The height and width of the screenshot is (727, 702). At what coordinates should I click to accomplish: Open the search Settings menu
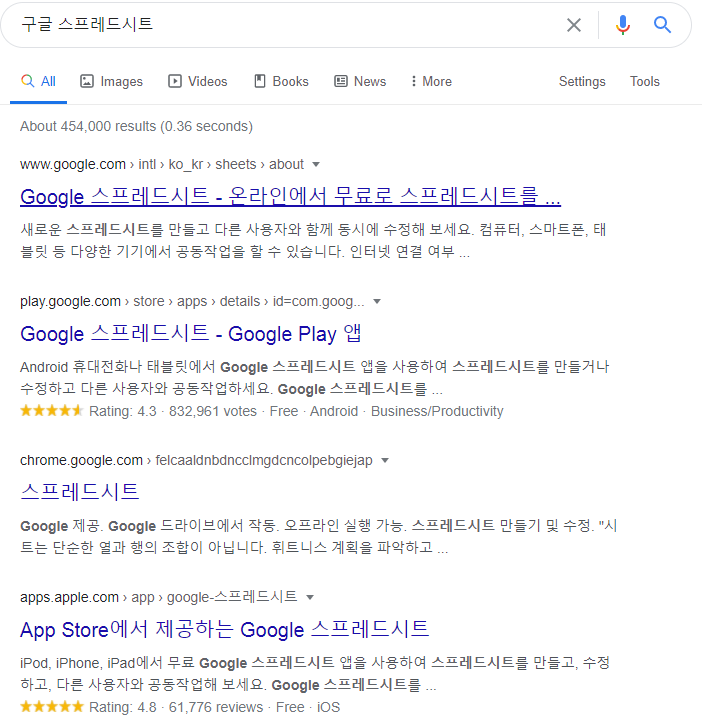(582, 82)
